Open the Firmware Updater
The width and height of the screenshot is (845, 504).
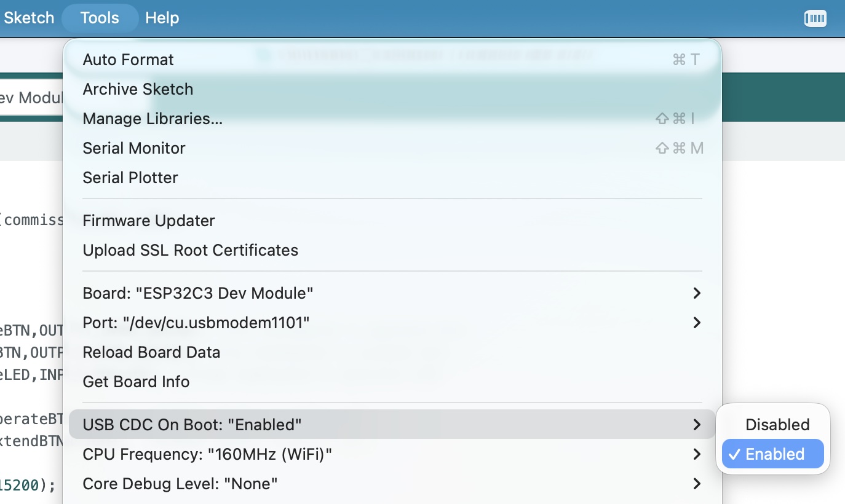click(x=149, y=221)
